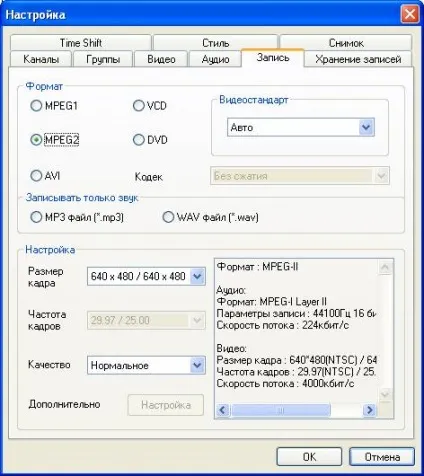Screen dimensions: 424x476
Task: Click the Скорость потока : 224кбит/с line
Action: pos(283,325)
